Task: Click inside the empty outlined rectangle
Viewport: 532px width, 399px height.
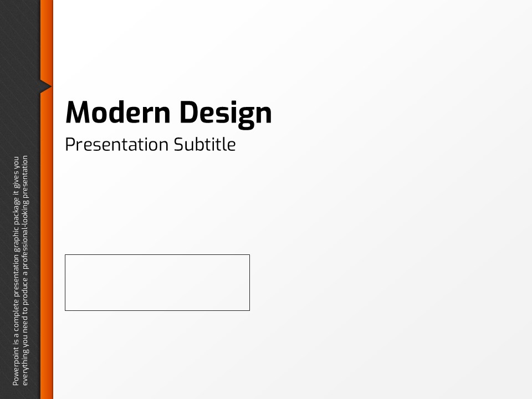Action: tap(157, 283)
